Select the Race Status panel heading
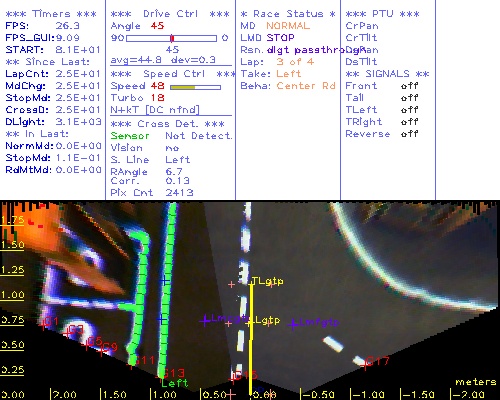The width and height of the screenshot is (500, 400). (x=288, y=14)
